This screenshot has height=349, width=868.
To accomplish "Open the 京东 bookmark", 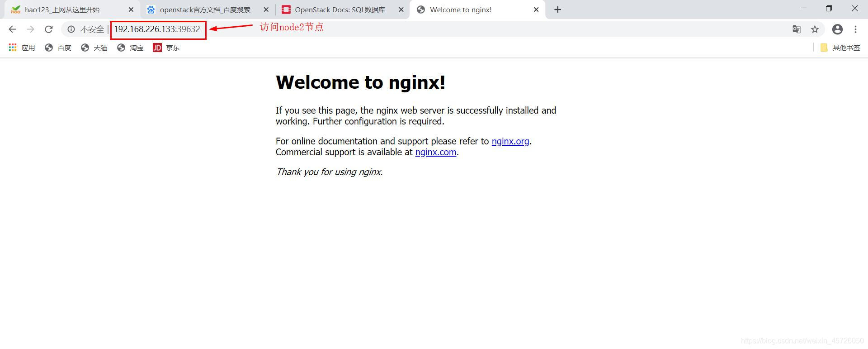I will click(166, 48).
